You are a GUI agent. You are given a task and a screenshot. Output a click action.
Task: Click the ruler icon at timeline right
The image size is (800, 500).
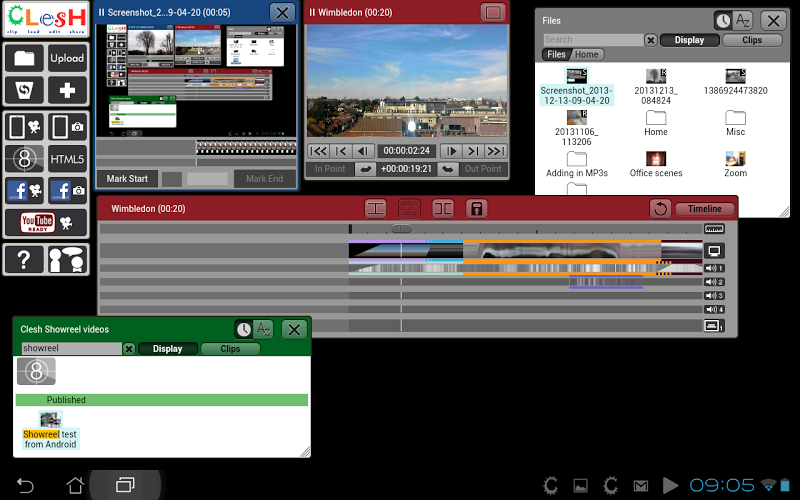[x=714, y=229]
